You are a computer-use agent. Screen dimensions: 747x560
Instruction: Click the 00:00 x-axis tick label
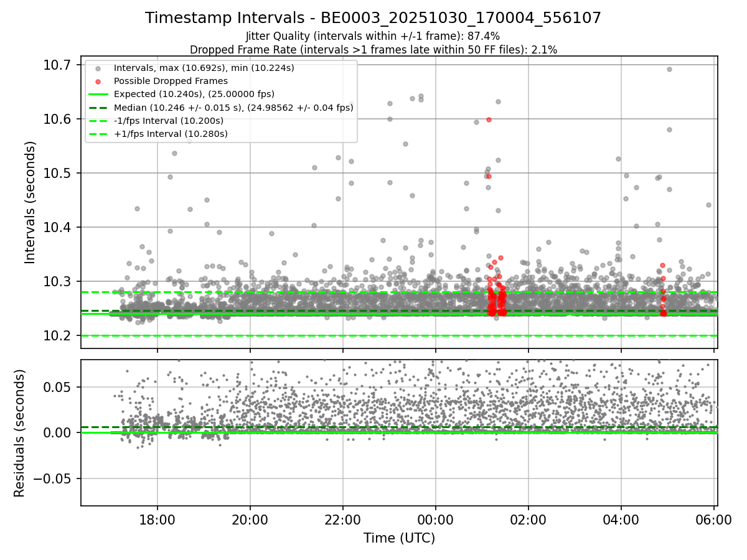click(435, 519)
